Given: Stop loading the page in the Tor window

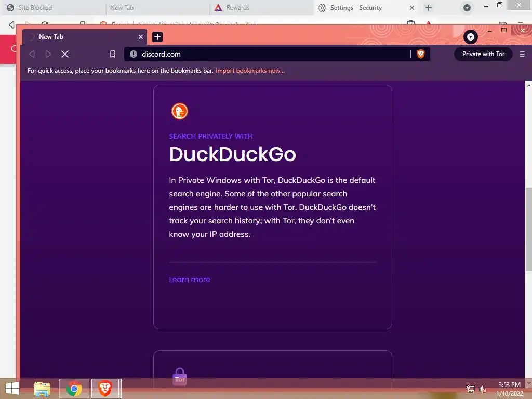Looking at the screenshot, I should pos(65,54).
